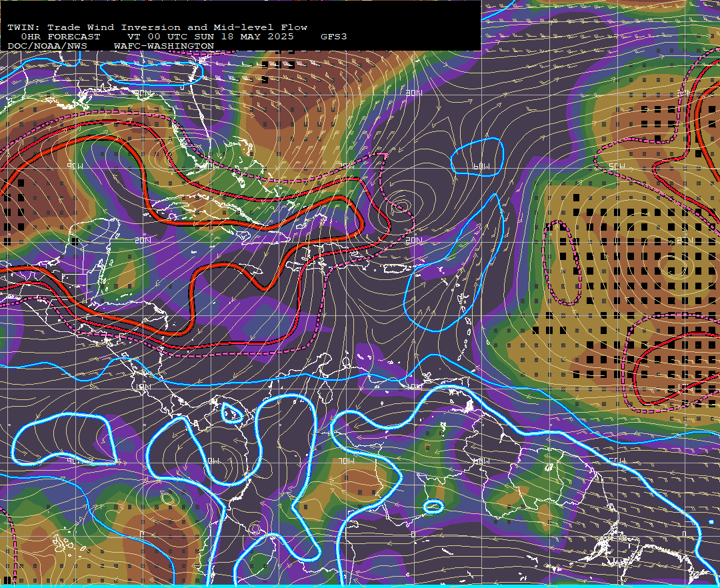The width and height of the screenshot is (720, 588).
Task: Click the 'WAFC-WASHINGTON' text
Action: pyautogui.click(x=164, y=47)
